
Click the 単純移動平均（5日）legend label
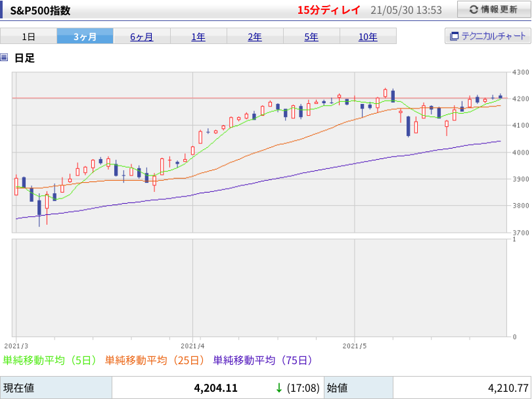(x=50, y=360)
